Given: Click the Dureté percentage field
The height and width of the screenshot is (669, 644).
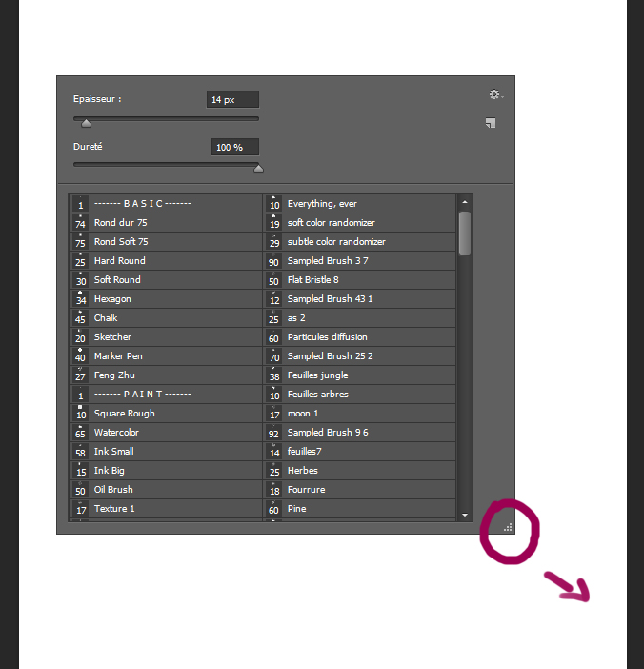Looking at the screenshot, I should [234, 148].
